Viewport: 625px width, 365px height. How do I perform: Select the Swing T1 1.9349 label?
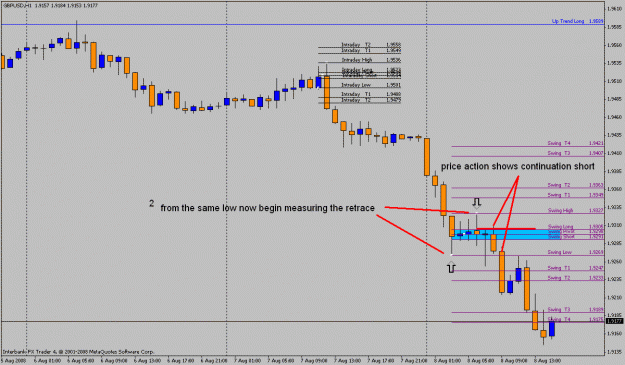click(x=575, y=195)
